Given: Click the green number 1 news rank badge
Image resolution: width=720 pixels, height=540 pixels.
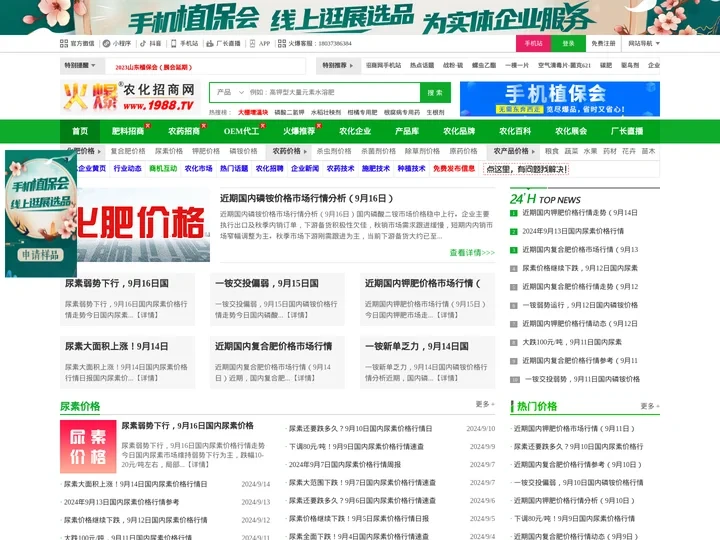Looking at the screenshot, I should pos(514,213).
